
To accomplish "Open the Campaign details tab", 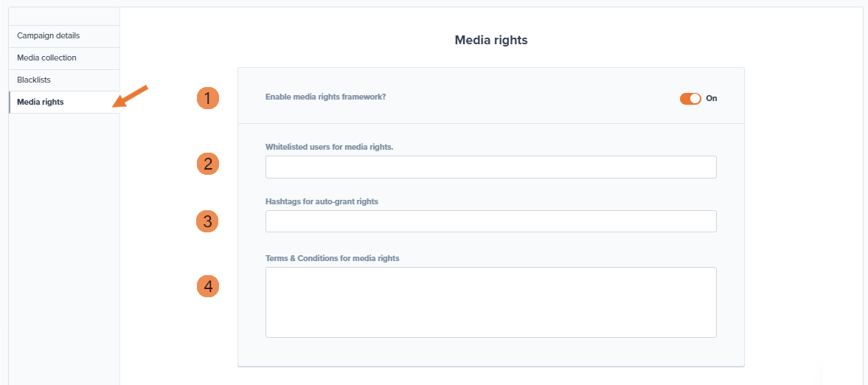I will pos(49,36).
